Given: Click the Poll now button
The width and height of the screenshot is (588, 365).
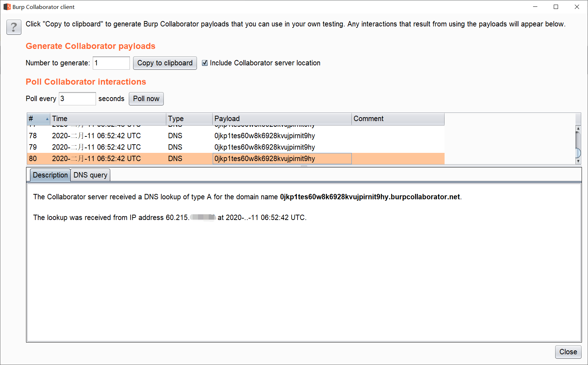Looking at the screenshot, I should coord(146,99).
